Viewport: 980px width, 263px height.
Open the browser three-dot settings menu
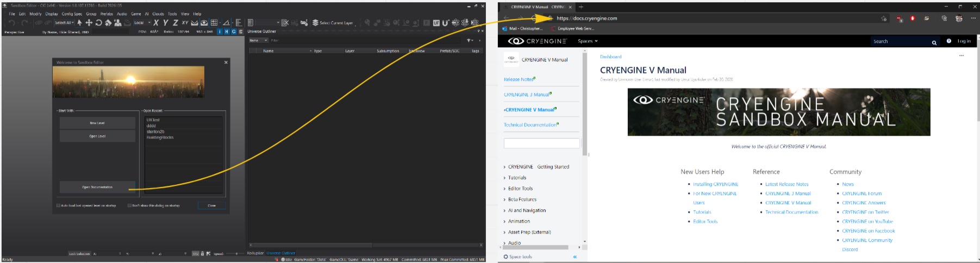[x=973, y=18]
